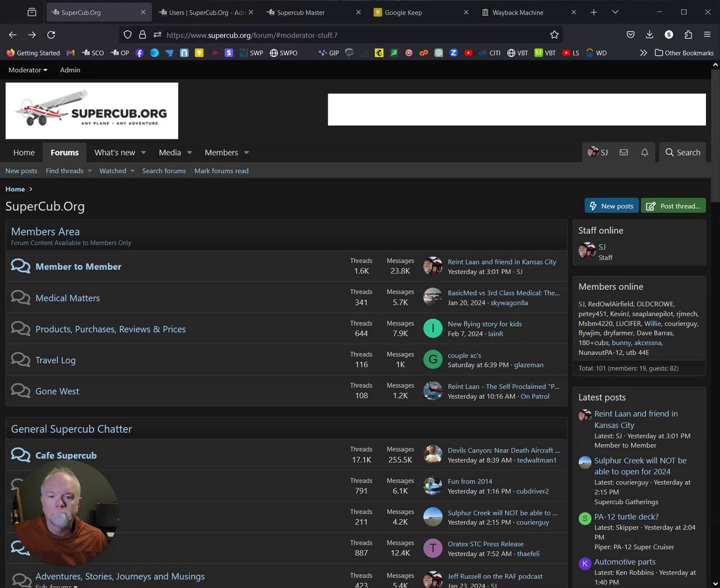720x588 pixels.
Task: Open the list all tabs dropdown arrow
Action: click(x=615, y=12)
